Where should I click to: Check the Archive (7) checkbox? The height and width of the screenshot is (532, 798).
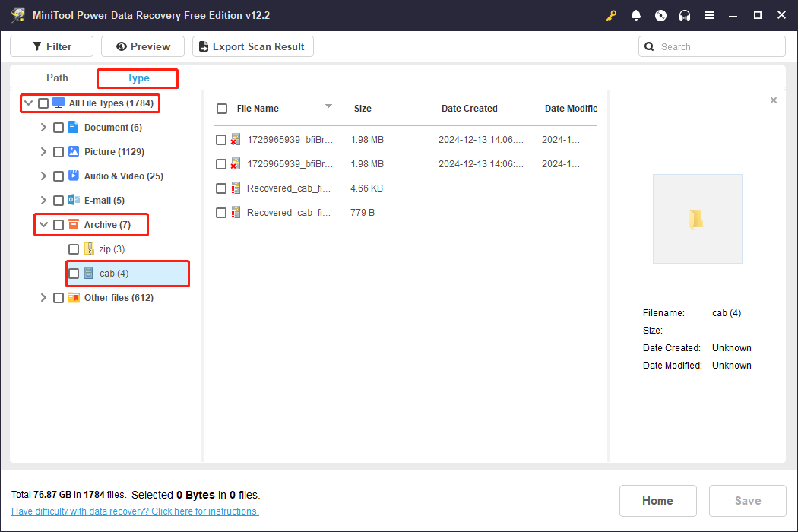click(x=59, y=225)
